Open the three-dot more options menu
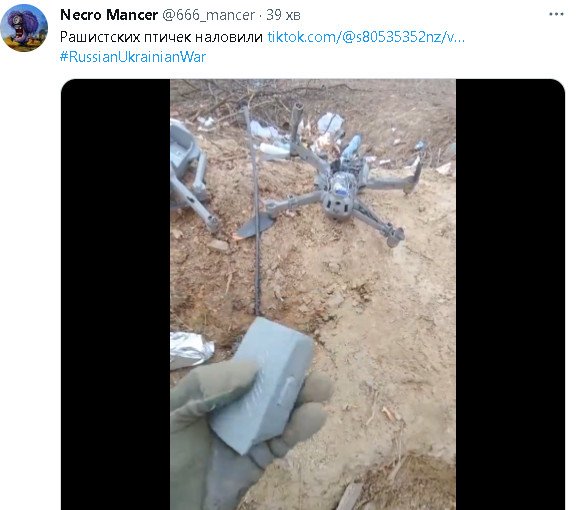 (556, 14)
